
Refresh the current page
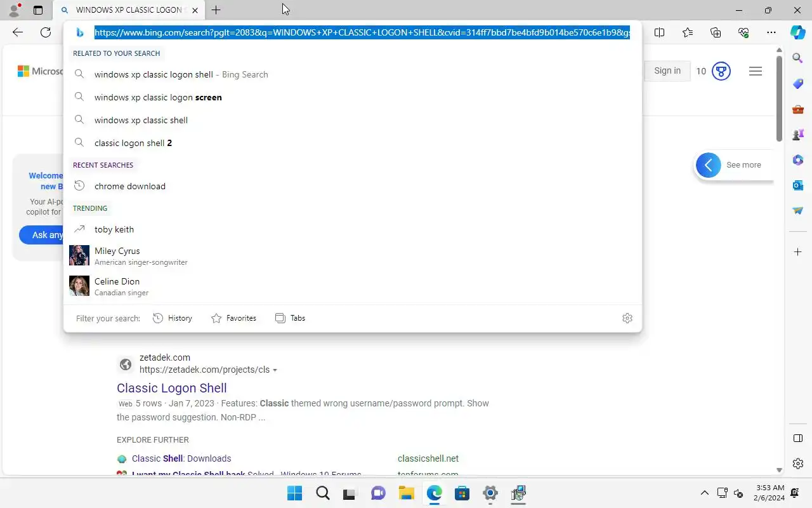click(46, 32)
